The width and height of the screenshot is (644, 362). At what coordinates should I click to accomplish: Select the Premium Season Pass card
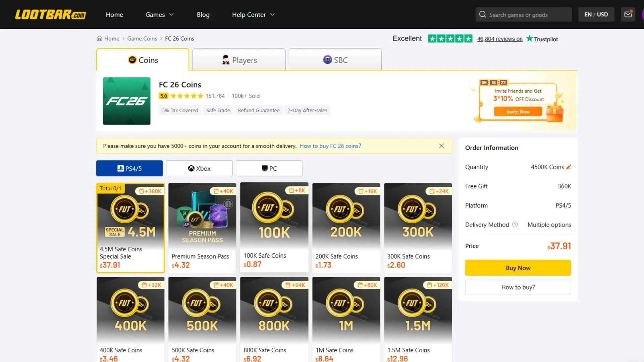pos(202,228)
